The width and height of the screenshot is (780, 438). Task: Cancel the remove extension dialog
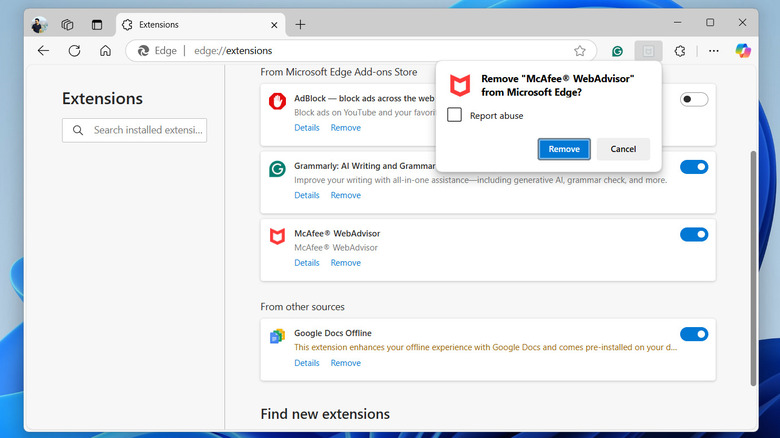pos(623,149)
